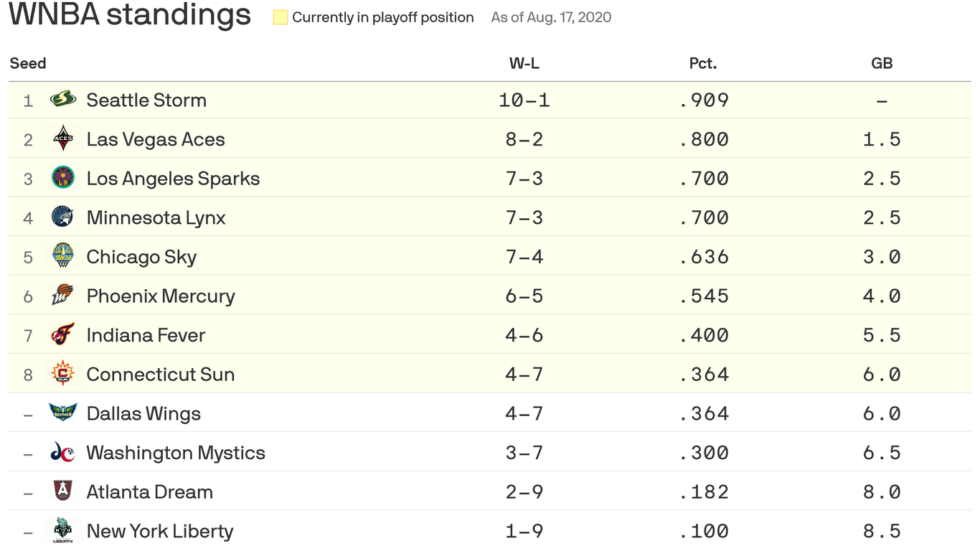Screen dimensions: 980x551
Task: Click the Dallas Wings logo
Action: [x=63, y=413]
